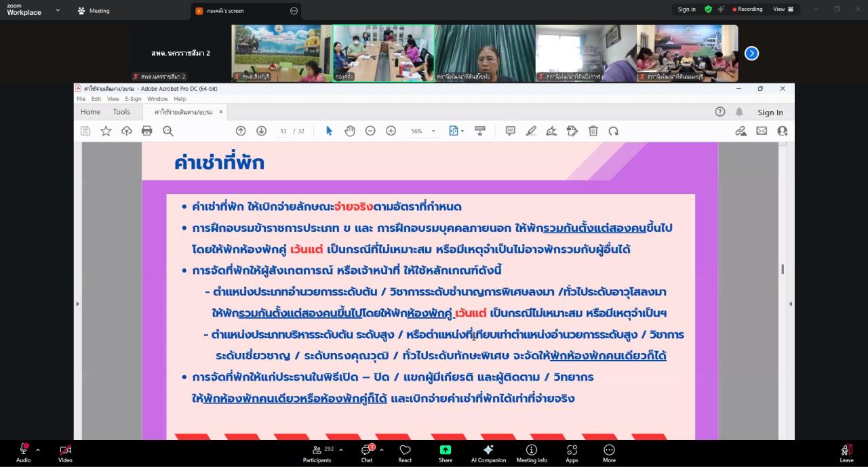Mute the microphone in Zoom
Viewport: 868px width, 467px height.
tap(23, 449)
